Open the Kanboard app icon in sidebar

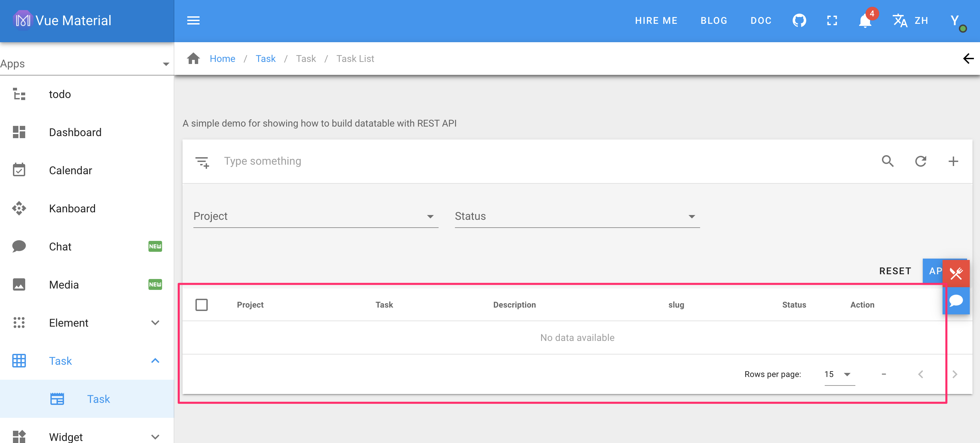coord(19,208)
